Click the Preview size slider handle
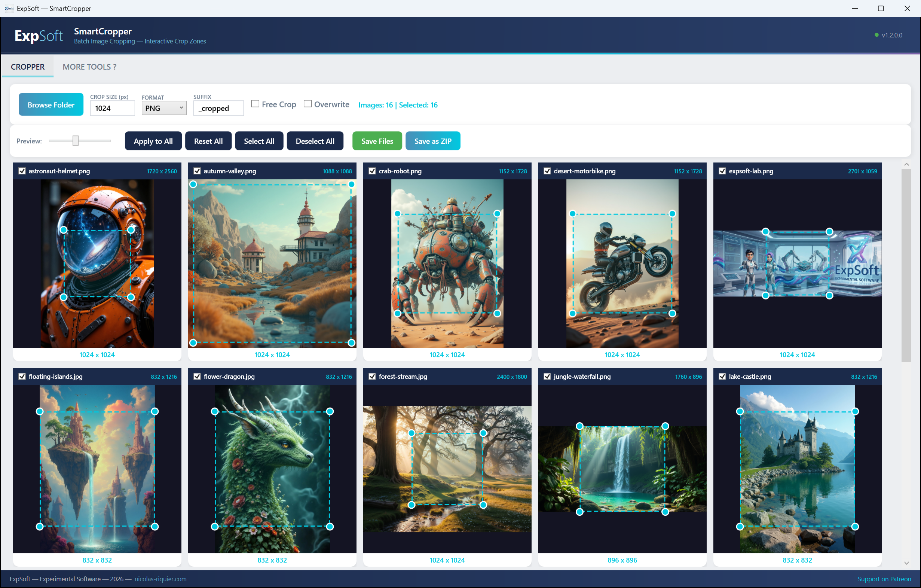 [75, 141]
